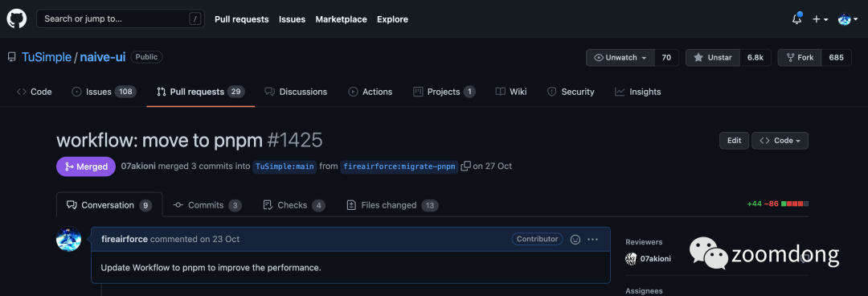Go to Marketplace

point(341,19)
